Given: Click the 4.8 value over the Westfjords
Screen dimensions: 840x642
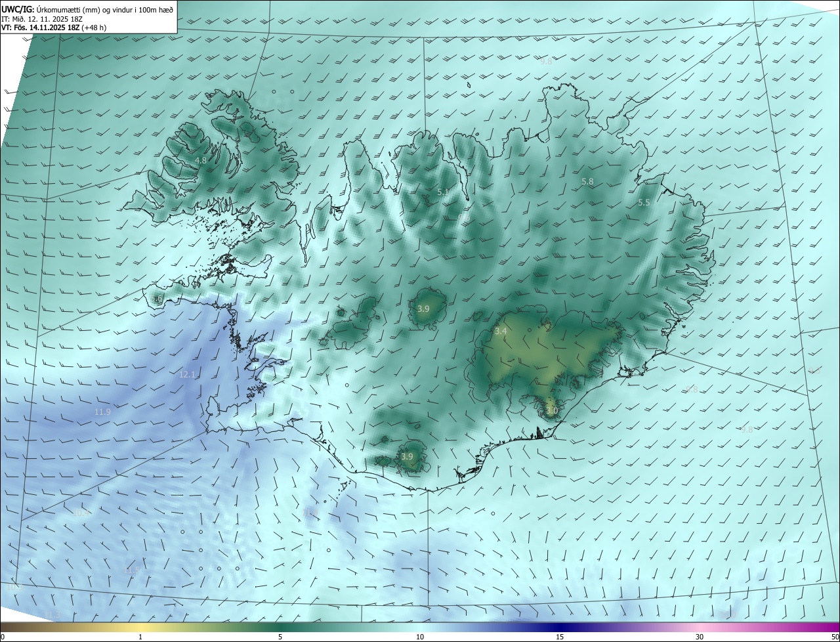Looking at the screenshot, I should (201, 160).
